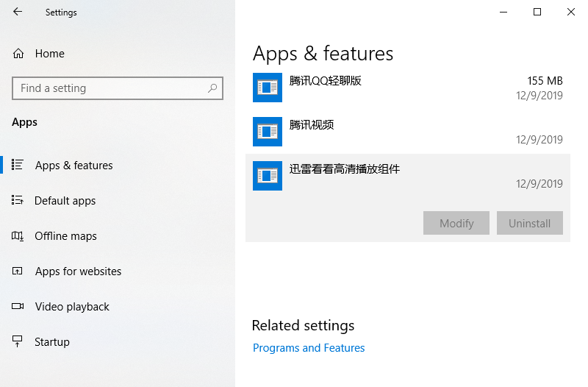Click the 155 MB size value

(x=545, y=81)
